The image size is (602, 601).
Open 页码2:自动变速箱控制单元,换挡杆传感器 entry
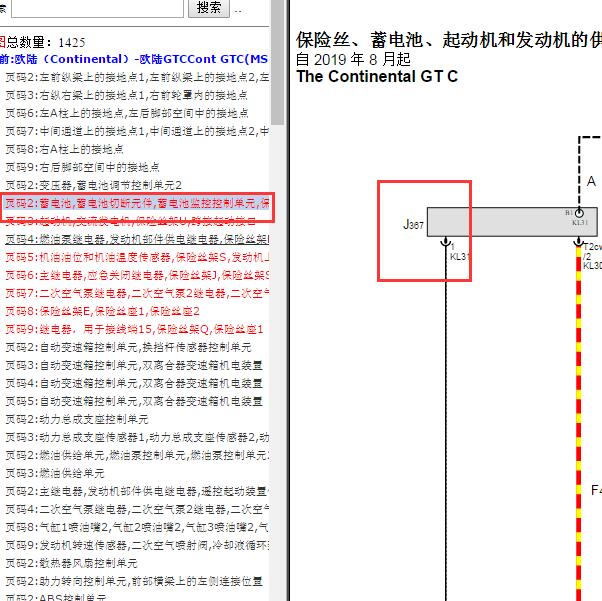128,348
